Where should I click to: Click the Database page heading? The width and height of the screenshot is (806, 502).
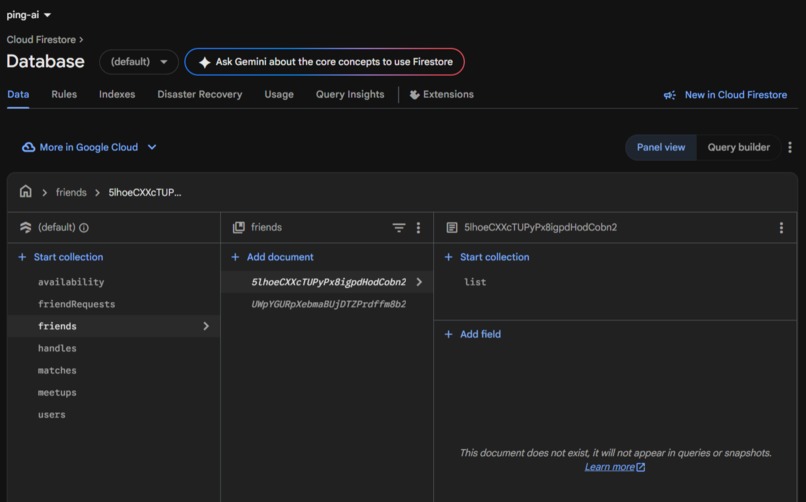click(45, 62)
